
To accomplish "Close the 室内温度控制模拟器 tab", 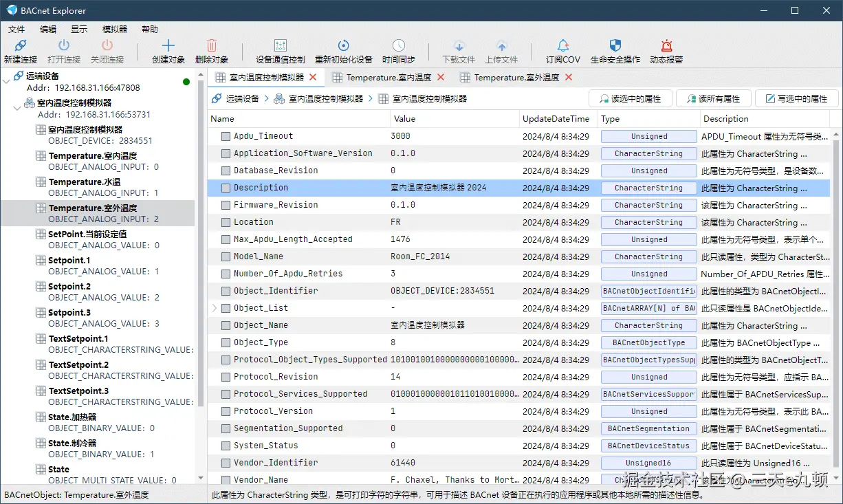I will pyautogui.click(x=313, y=77).
